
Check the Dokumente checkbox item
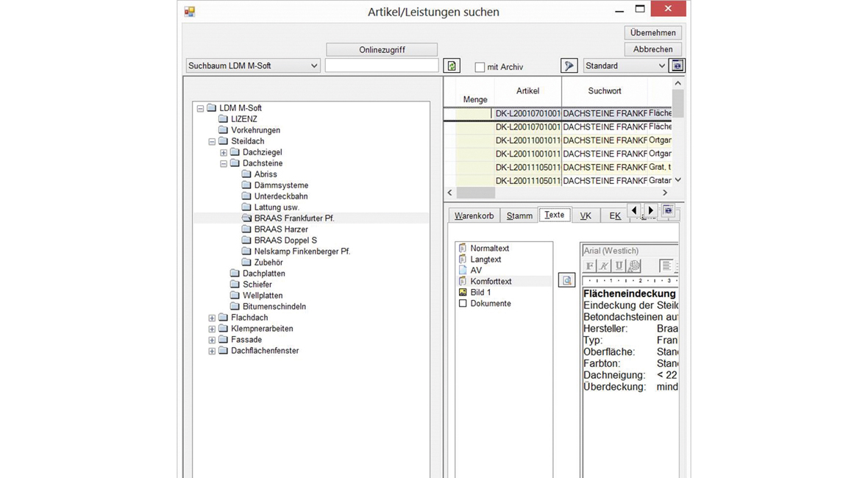[463, 303]
